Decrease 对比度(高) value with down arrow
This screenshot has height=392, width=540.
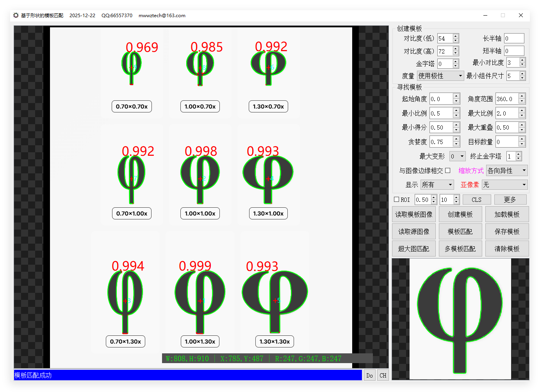(x=455, y=53)
